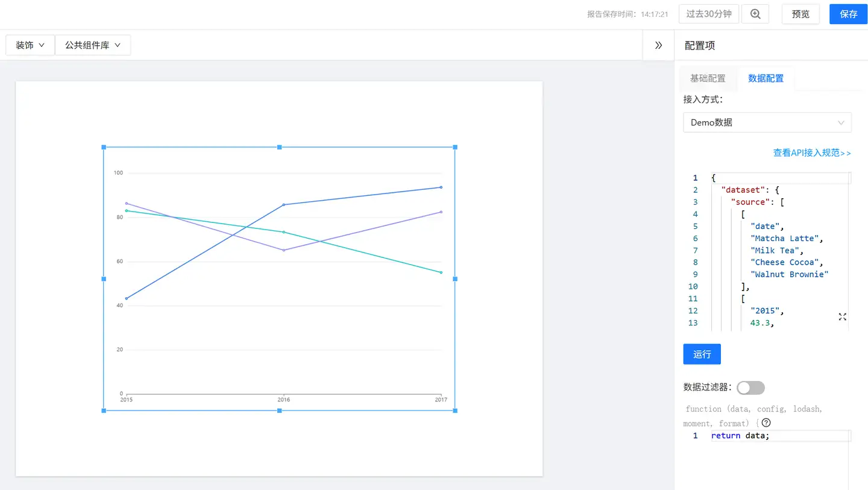Open the 查看API接入规范 link
Screen dimensions: 868x490
[812, 153]
